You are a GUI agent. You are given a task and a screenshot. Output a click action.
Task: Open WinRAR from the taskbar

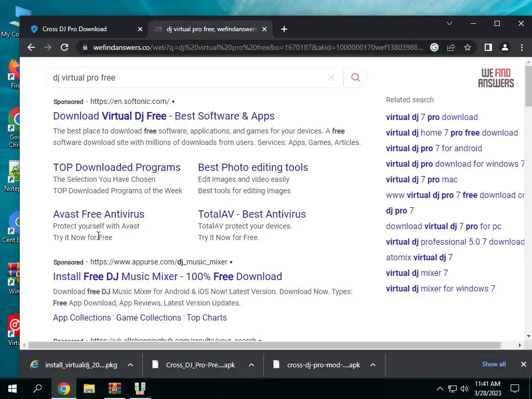(115, 389)
